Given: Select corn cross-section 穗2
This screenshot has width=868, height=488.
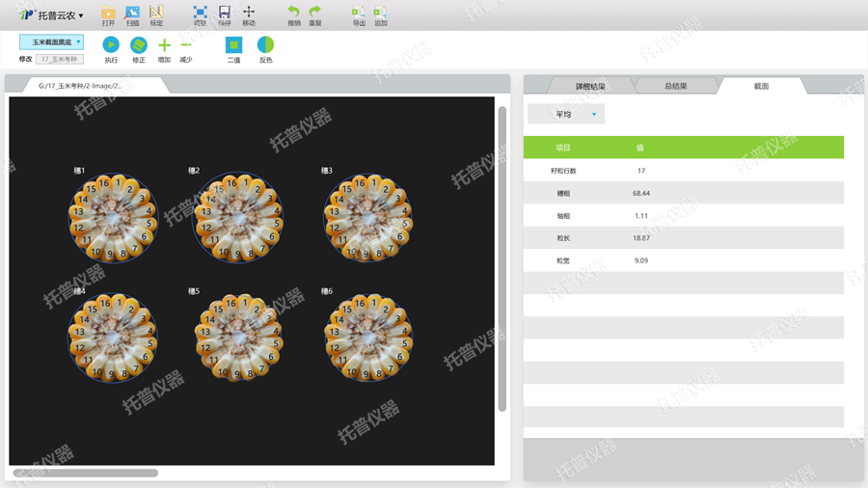Looking at the screenshot, I should click(237, 217).
